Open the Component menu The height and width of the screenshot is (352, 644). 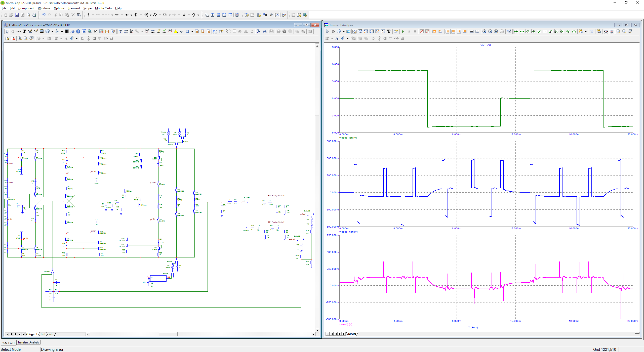(x=26, y=8)
